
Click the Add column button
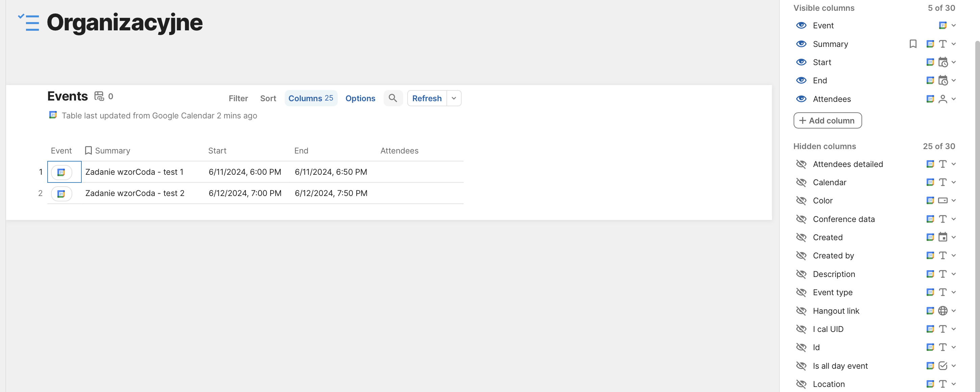[x=827, y=120]
